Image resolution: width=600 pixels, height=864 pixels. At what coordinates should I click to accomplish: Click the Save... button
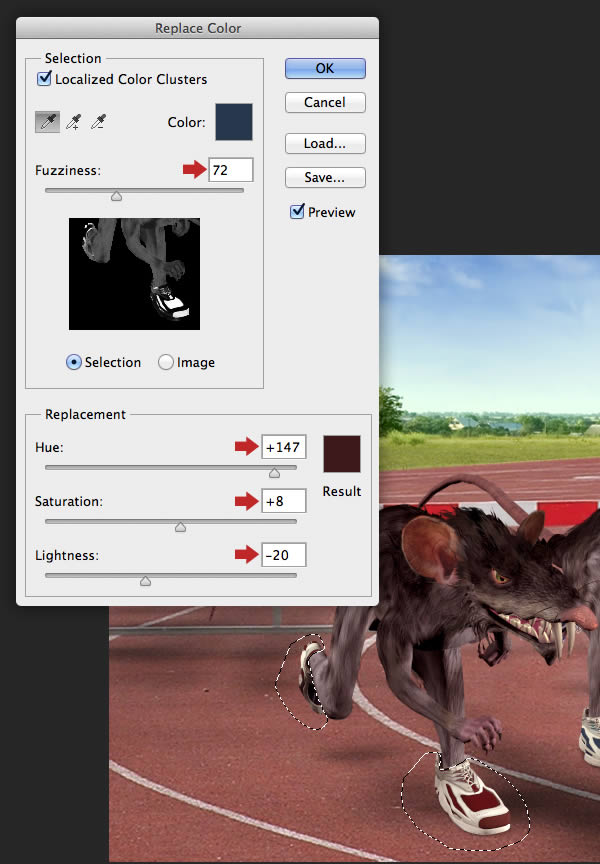[325, 177]
